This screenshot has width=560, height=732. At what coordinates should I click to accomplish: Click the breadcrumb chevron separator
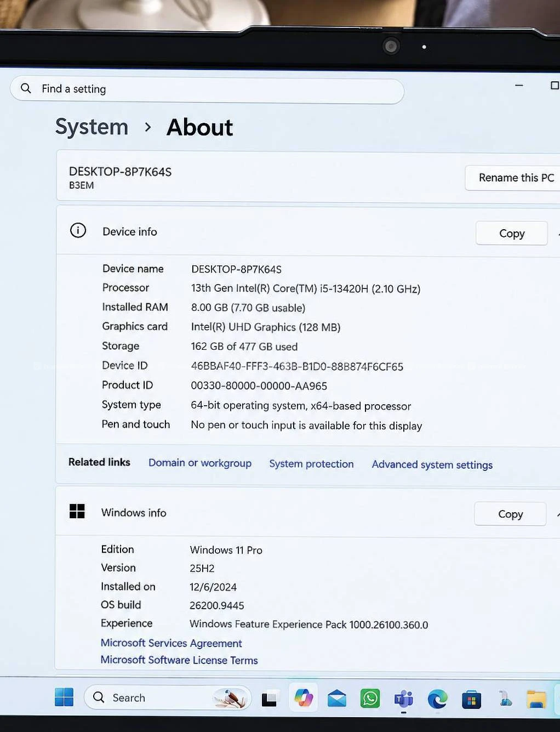coord(148,127)
